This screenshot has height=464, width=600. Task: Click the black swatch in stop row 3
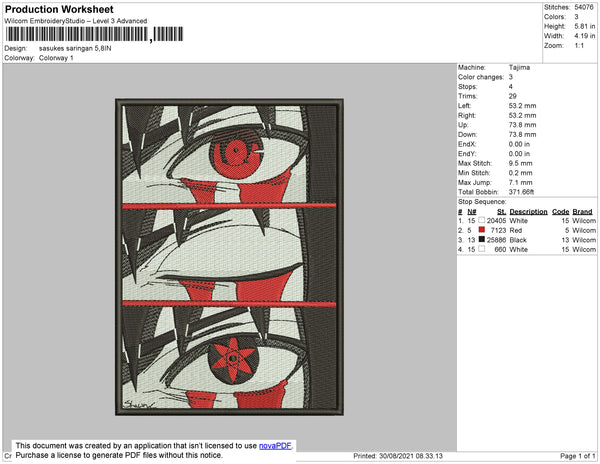481,239
